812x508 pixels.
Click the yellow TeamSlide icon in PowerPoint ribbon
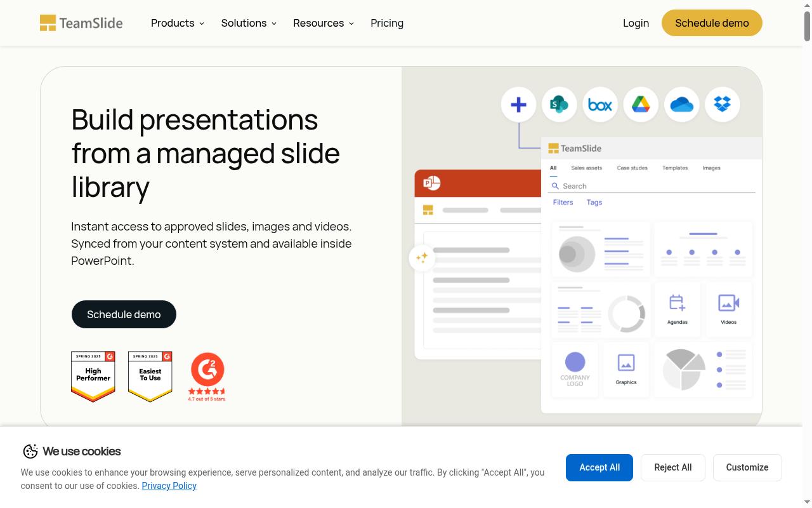pyautogui.click(x=428, y=210)
